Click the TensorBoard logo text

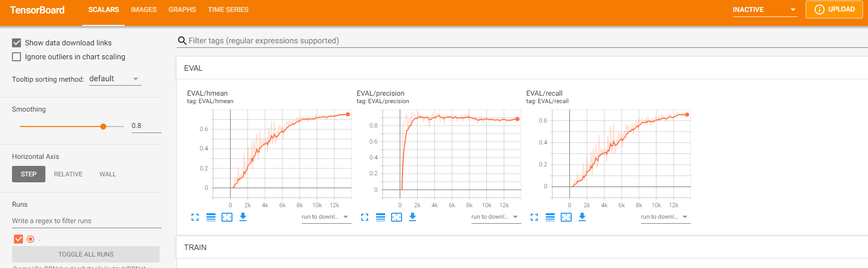tap(37, 10)
